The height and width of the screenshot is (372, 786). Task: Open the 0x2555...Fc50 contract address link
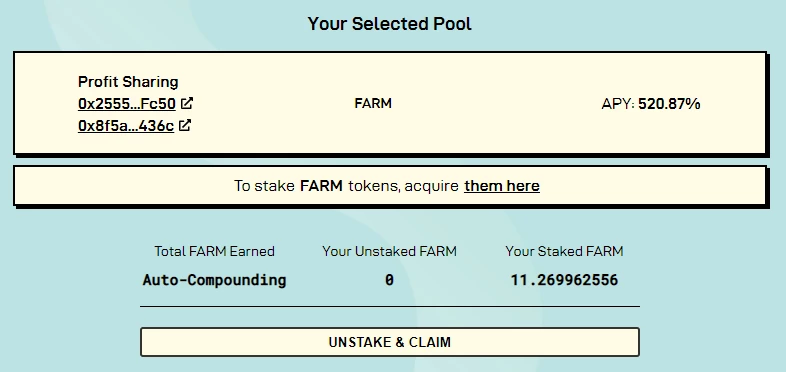[x=127, y=104]
